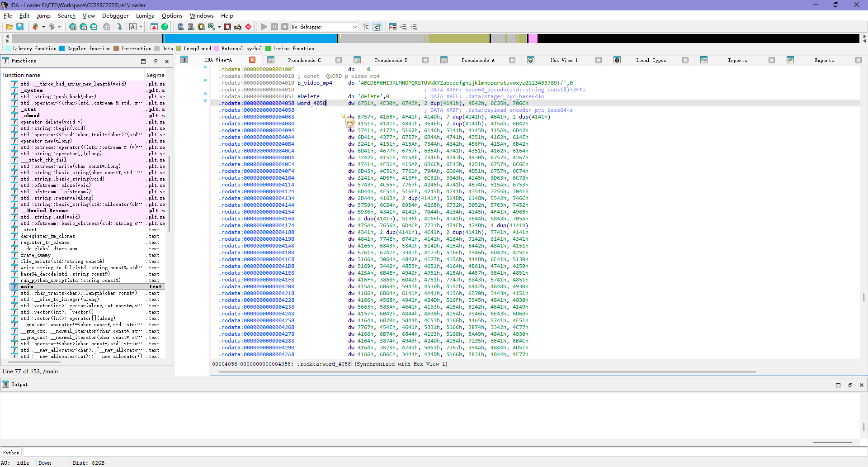Click the jump down green arrow icon
The width and height of the screenshot is (868, 467).
[119, 27]
